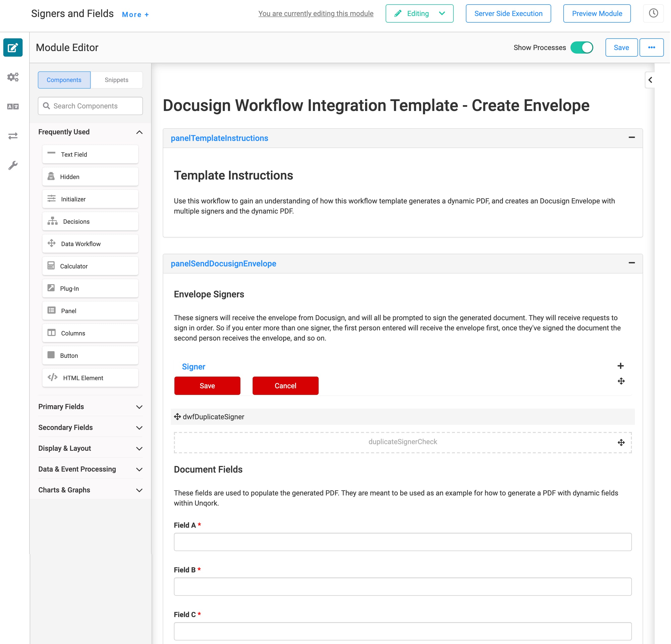Open the Editing mode dropdown
671x644 pixels.
pos(419,13)
